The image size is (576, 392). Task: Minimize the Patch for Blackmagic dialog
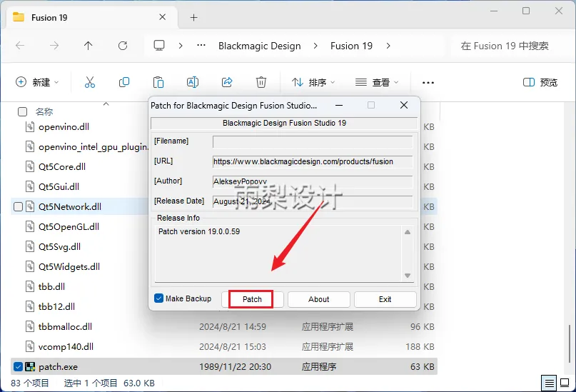[339, 106]
